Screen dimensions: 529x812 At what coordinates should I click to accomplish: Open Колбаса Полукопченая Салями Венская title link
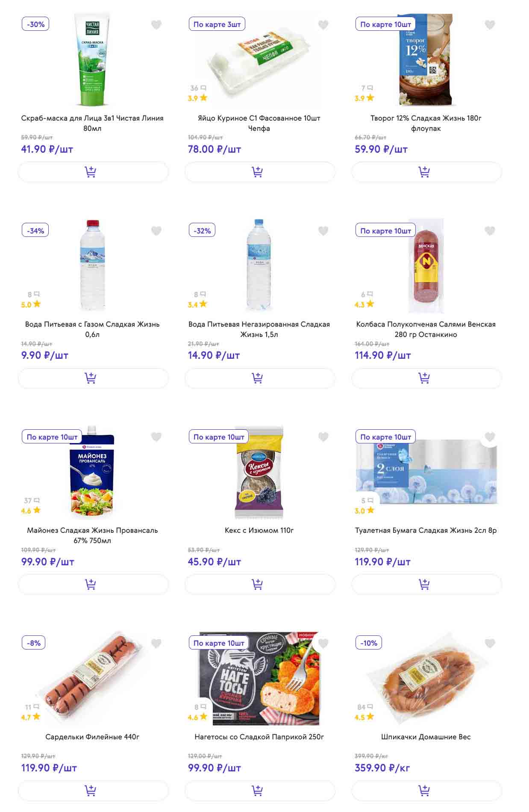coord(426,329)
